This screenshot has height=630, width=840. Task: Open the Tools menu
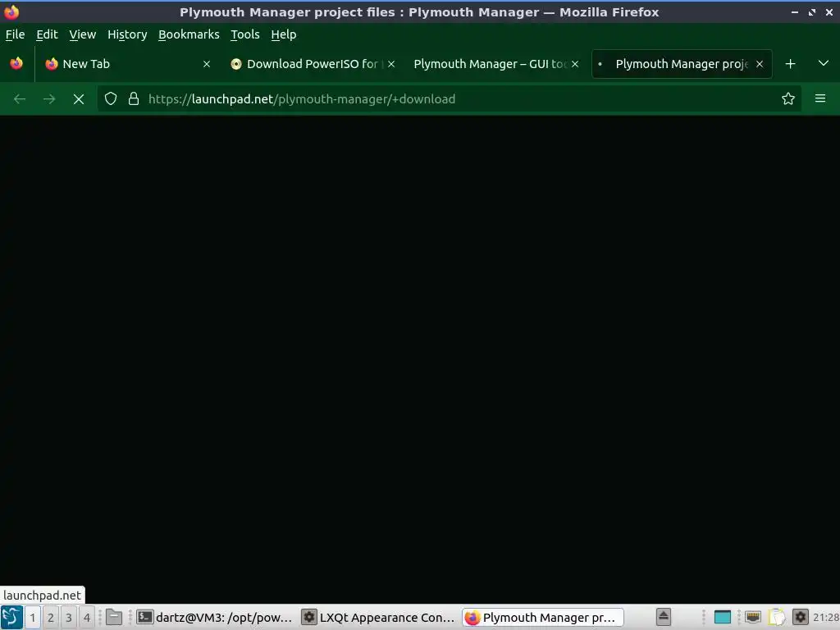(244, 34)
